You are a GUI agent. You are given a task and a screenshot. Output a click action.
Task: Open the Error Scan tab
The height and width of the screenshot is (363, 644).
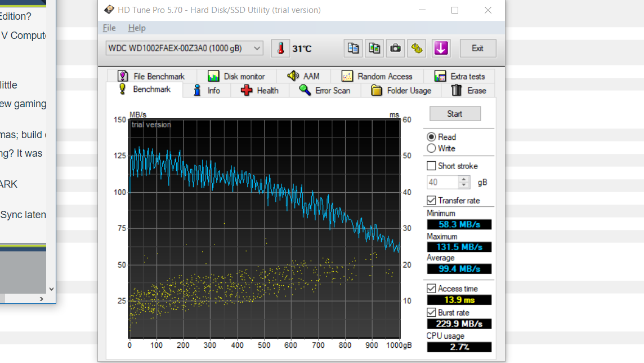click(325, 90)
